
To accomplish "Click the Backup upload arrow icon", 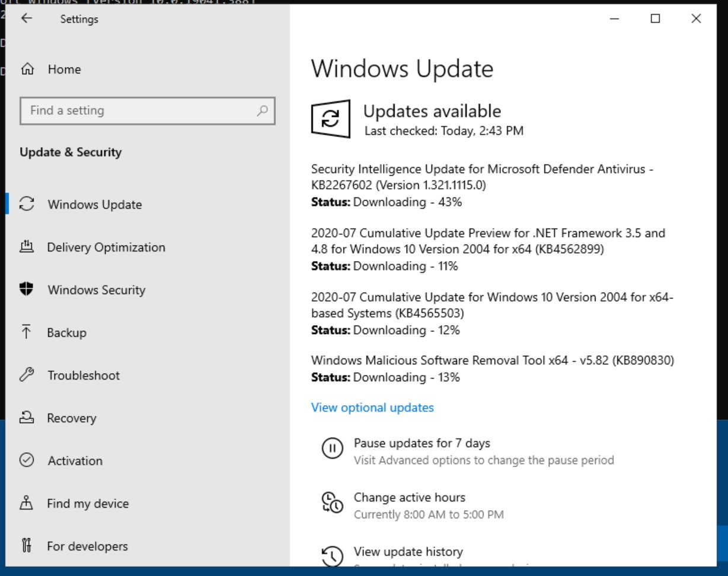I will (x=27, y=332).
